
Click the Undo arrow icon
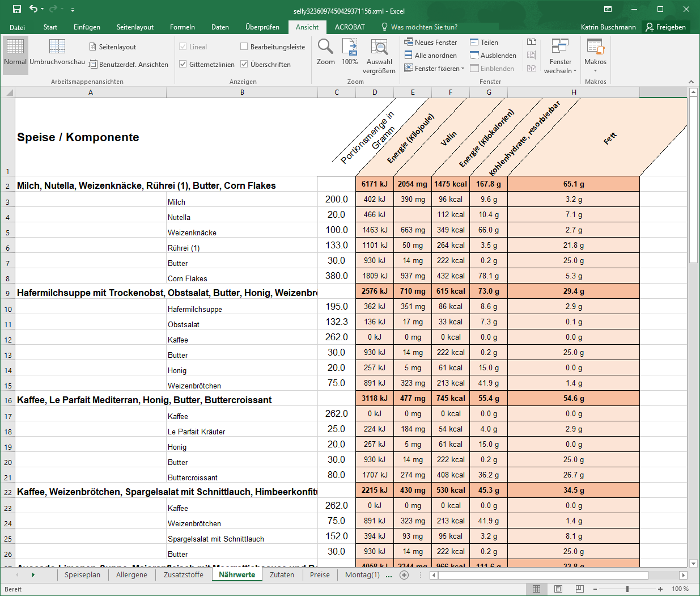coord(33,9)
